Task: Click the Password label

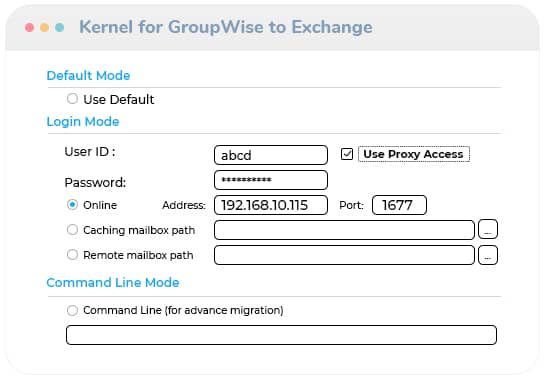Action: (95, 183)
